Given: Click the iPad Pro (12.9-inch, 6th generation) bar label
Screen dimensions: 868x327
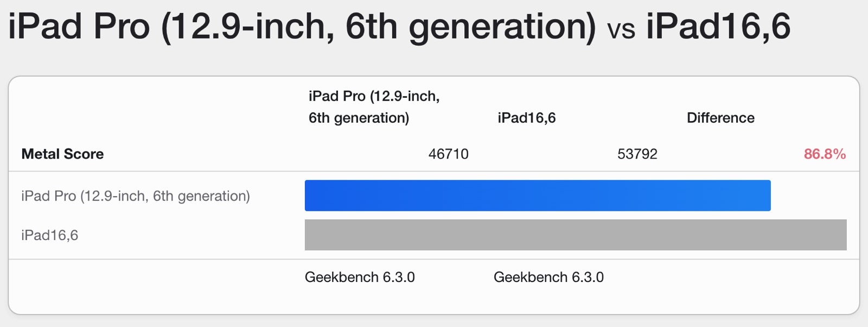Looking at the screenshot, I should (136, 196).
